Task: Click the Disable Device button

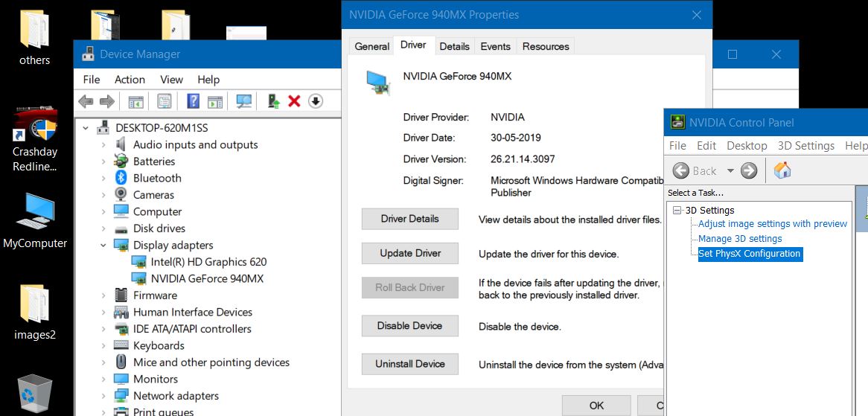Action: [x=409, y=326]
